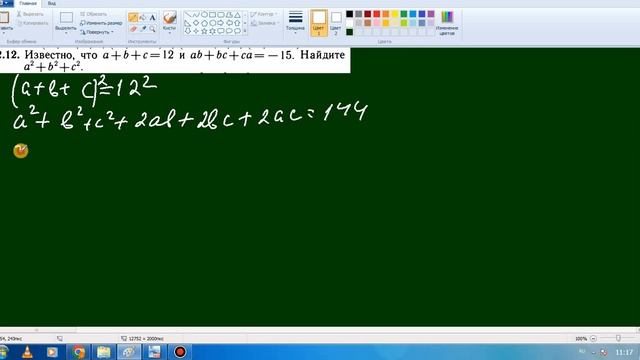This screenshot has width=640, height=360.
Task: Choose the polygon shape
Action: point(229,15)
